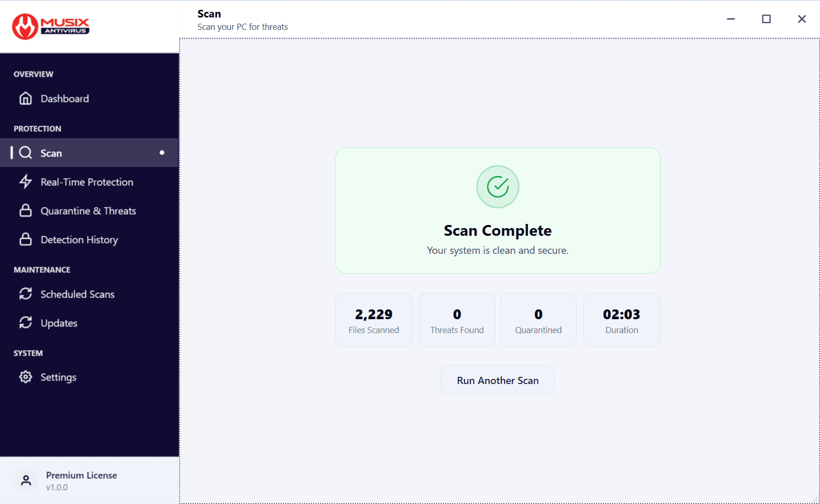Viewport: 820px width, 504px height.
Task: Open Settings from sidebar
Action: click(89, 377)
